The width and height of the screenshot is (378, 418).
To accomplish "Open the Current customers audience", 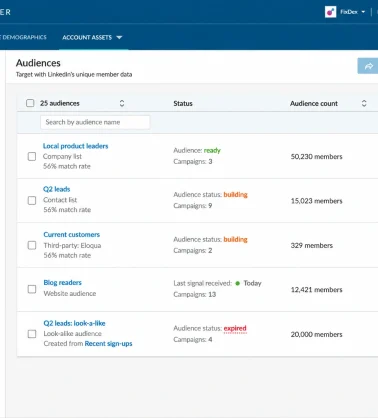I will [72, 235].
